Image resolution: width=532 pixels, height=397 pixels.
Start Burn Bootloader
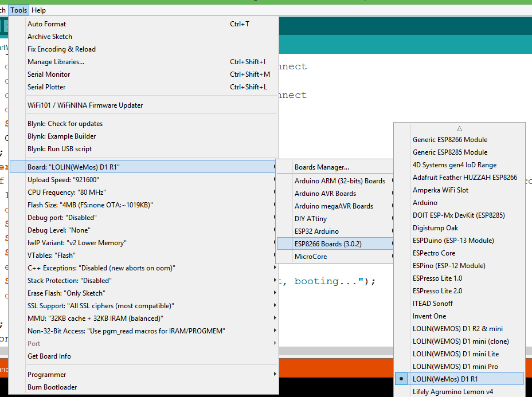tap(54, 387)
